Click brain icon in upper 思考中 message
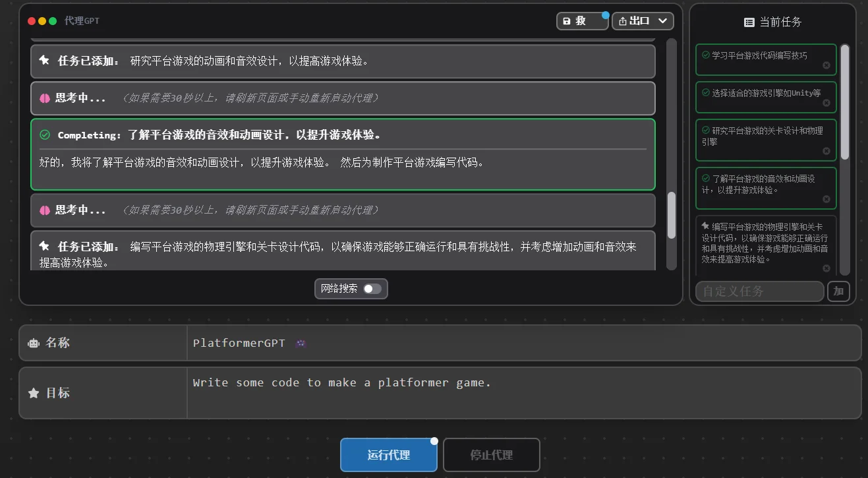 click(45, 98)
